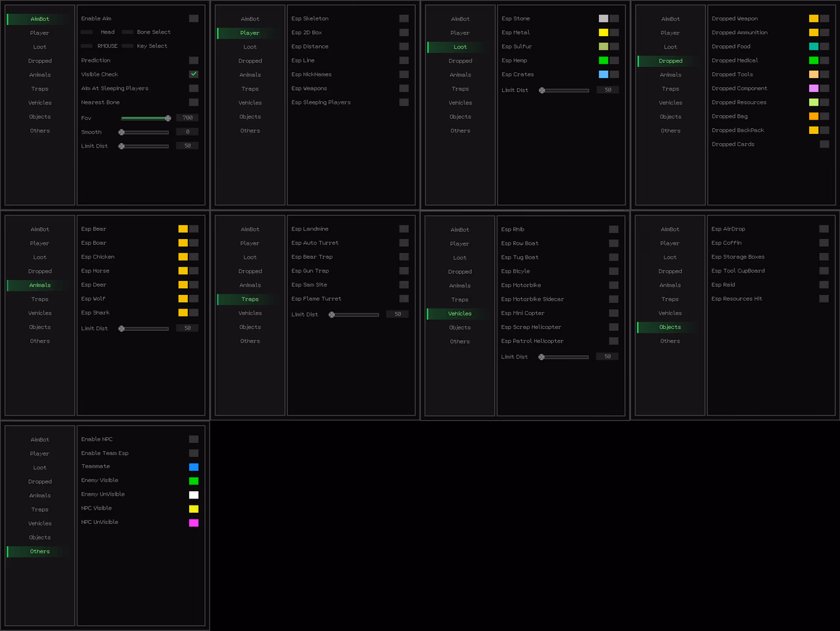Toggle Aim At Sleeping Players checkbox

pyautogui.click(x=194, y=88)
